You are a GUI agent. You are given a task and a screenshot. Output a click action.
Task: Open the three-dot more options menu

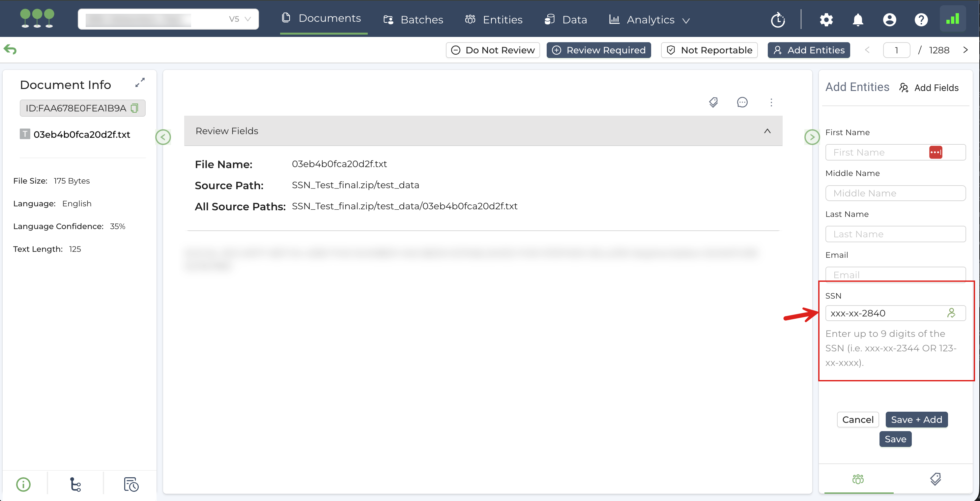[x=771, y=102]
